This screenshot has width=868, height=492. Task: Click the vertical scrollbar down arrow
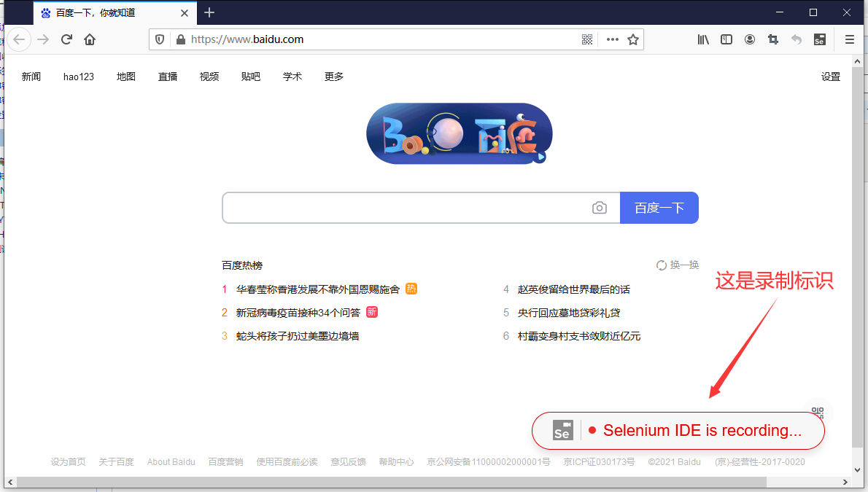click(x=858, y=470)
